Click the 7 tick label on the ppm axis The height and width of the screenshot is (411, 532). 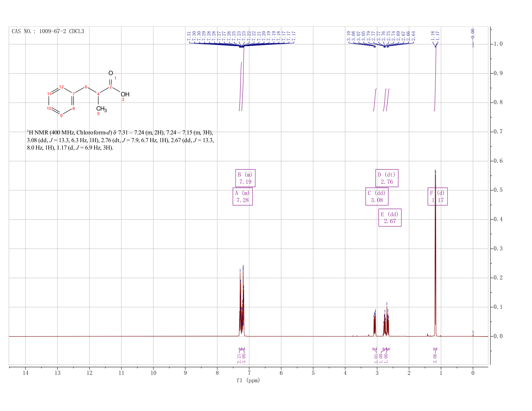(x=249, y=373)
